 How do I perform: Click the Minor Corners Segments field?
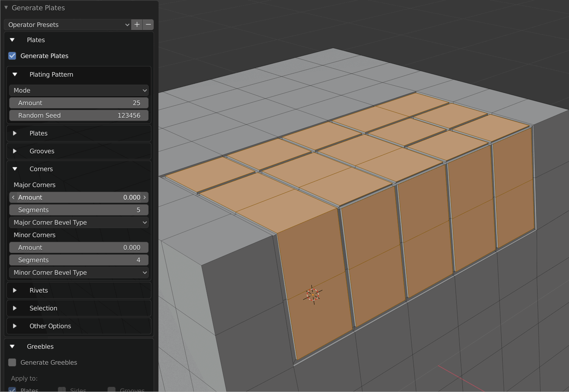(x=79, y=260)
